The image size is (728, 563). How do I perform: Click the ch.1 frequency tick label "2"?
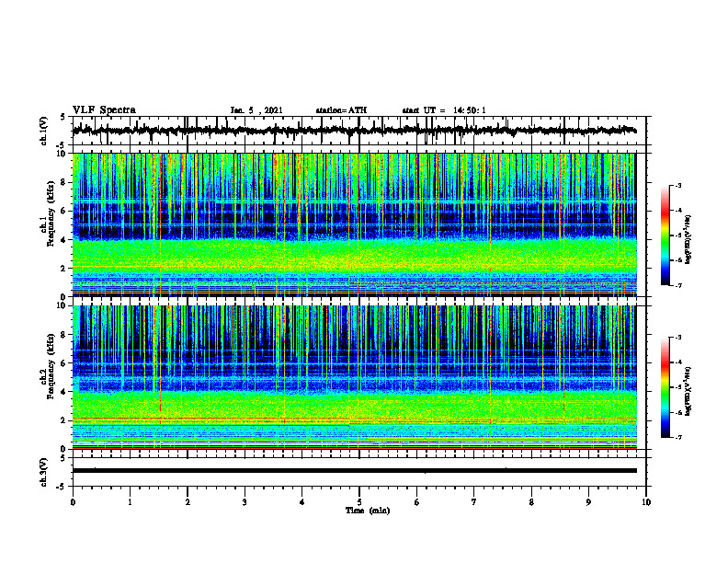pos(64,269)
